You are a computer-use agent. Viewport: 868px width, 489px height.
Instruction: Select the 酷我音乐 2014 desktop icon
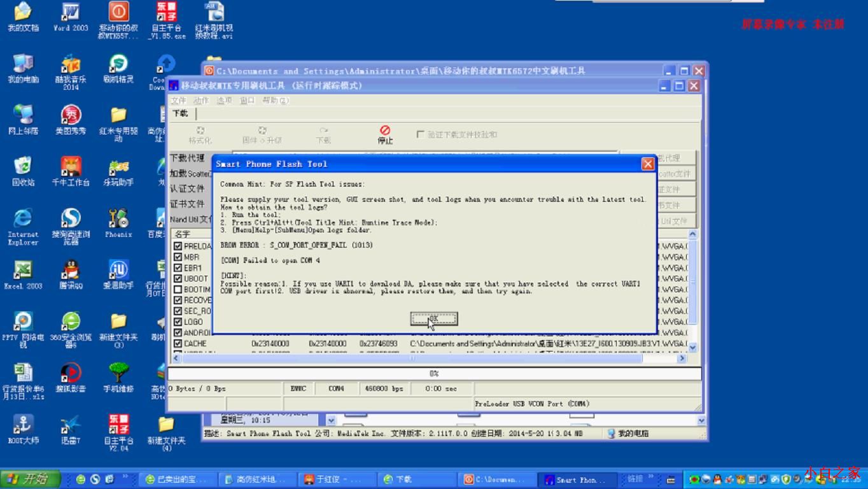click(71, 72)
